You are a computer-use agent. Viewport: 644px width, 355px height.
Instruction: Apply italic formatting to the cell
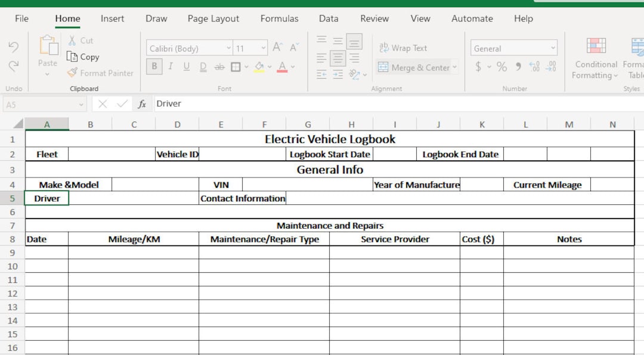pos(170,67)
